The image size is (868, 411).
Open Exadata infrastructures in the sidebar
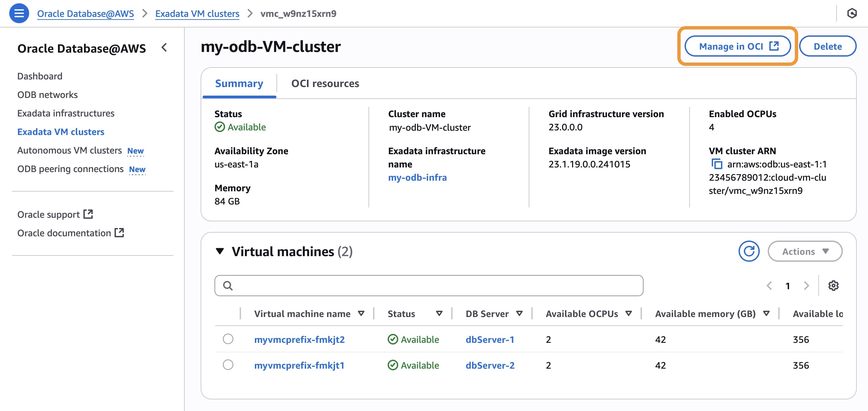coord(66,113)
